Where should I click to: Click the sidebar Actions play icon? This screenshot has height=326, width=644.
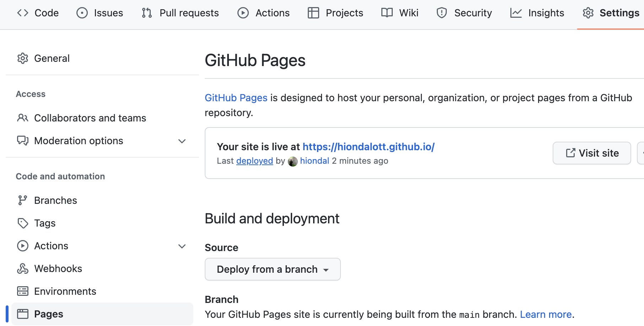tap(23, 246)
